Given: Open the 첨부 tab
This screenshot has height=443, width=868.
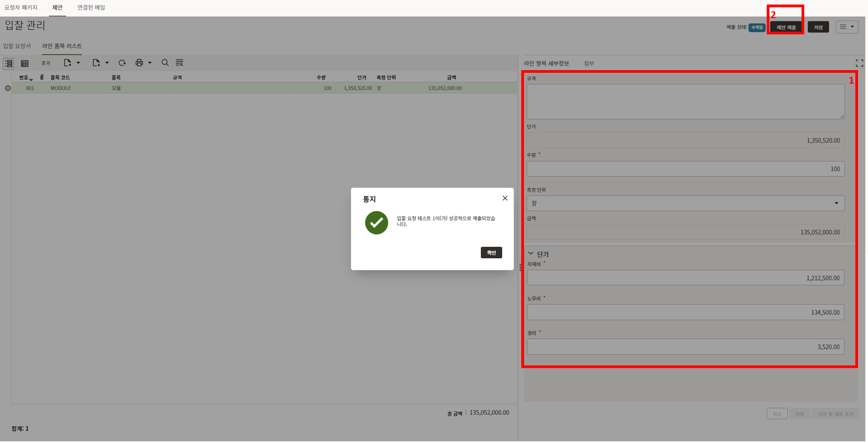Looking at the screenshot, I should [x=589, y=63].
